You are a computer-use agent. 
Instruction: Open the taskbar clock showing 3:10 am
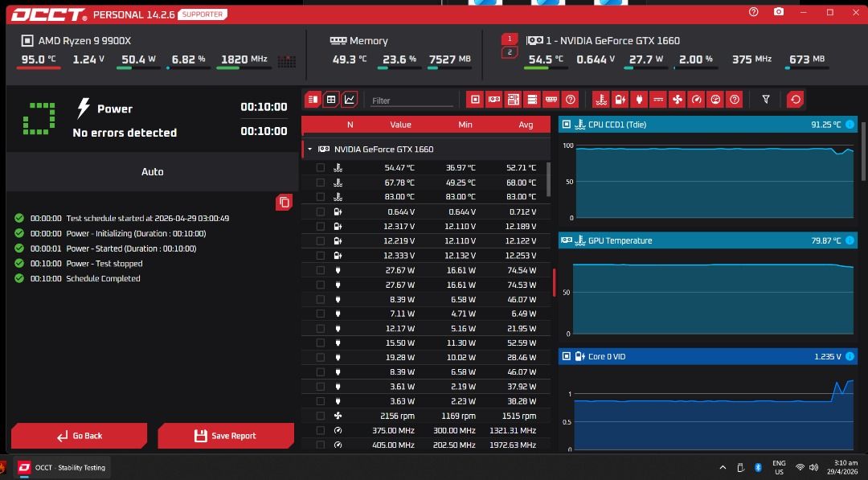point(842,467)
